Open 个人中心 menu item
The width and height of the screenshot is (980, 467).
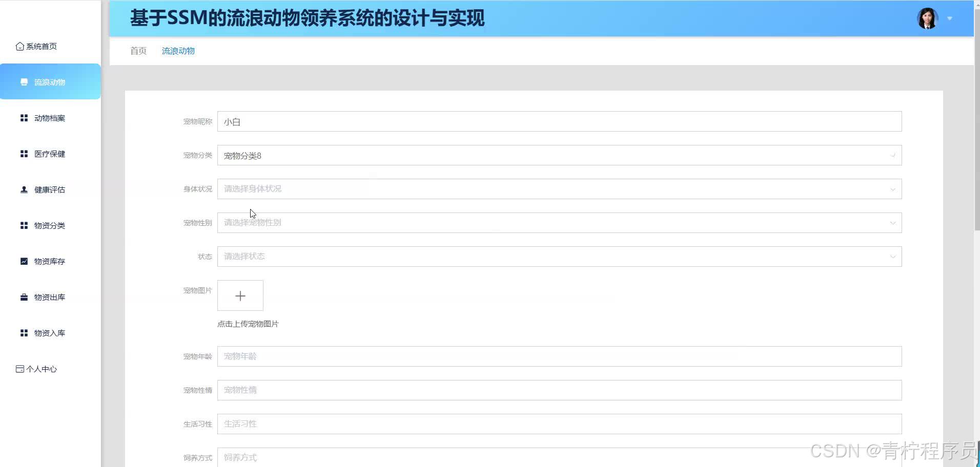click(50, 369)
